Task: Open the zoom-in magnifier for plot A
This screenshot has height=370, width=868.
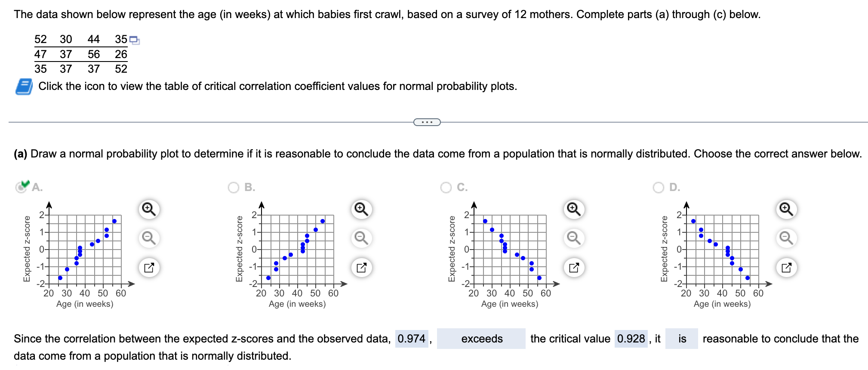Action: 148,210
